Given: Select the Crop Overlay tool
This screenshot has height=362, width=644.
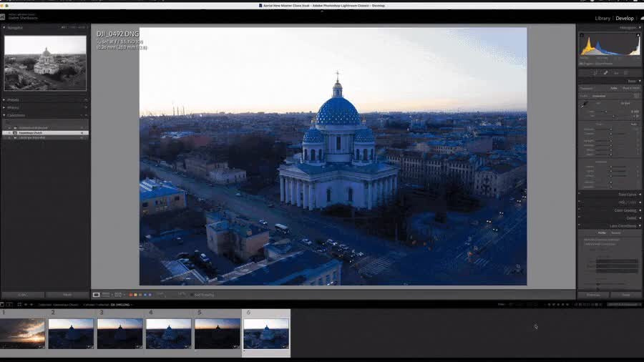Looking at the screenshot, I should (x=595, y=73).
